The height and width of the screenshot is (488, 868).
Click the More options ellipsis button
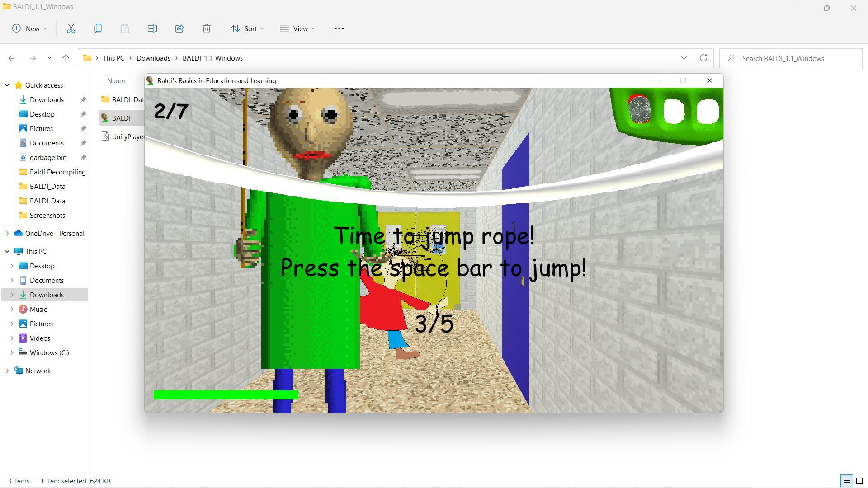click(x=339, y=28)
